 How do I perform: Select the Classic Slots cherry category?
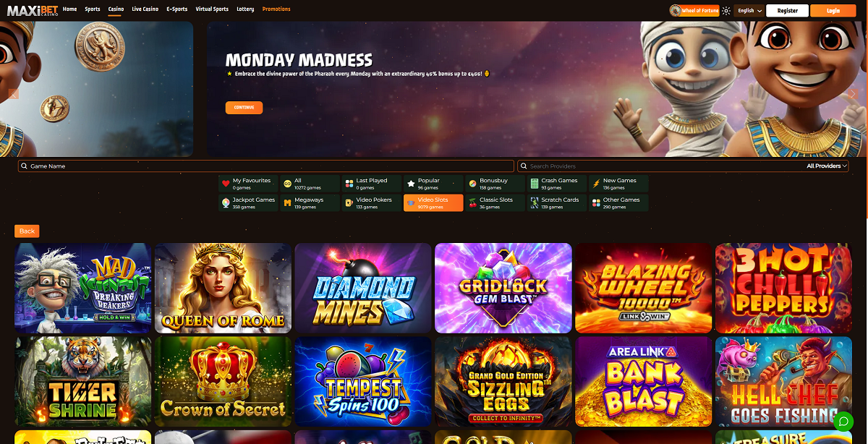495,203
